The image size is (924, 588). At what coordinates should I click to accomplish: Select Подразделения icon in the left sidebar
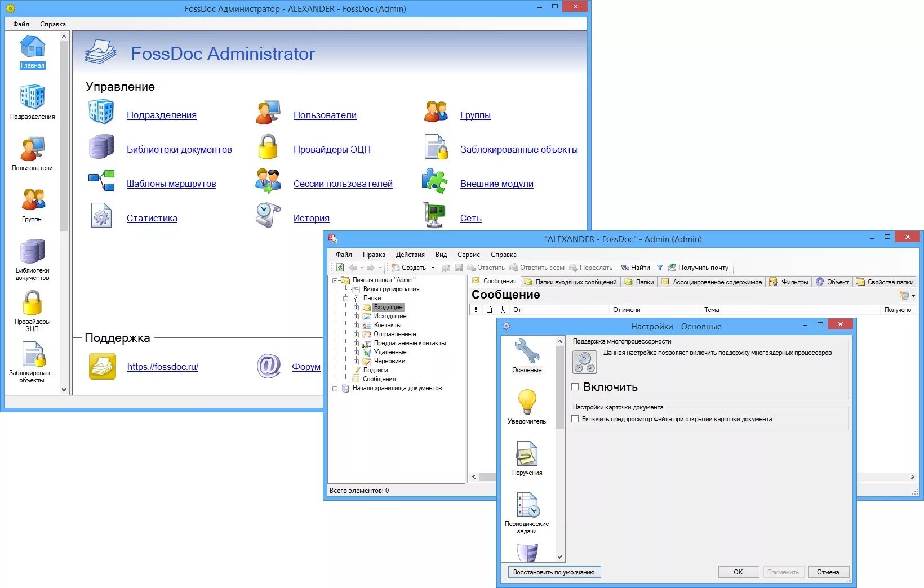(x=32, y=97)
